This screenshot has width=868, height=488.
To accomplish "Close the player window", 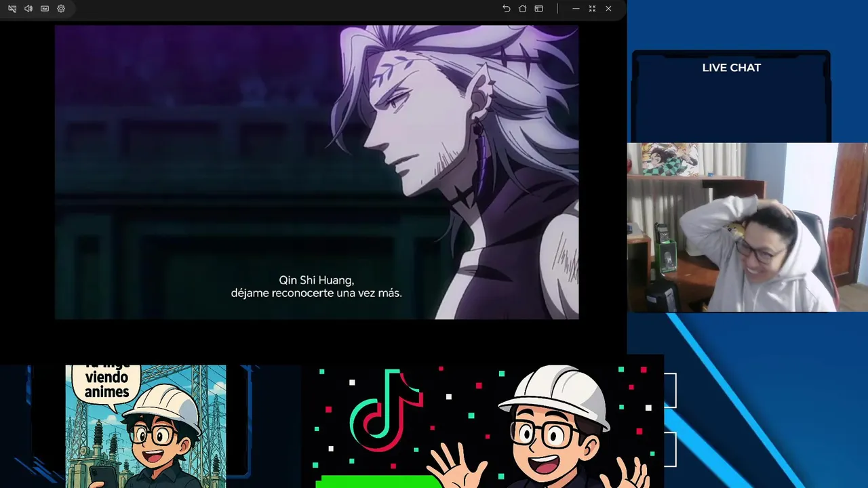I will click(608, 9).
